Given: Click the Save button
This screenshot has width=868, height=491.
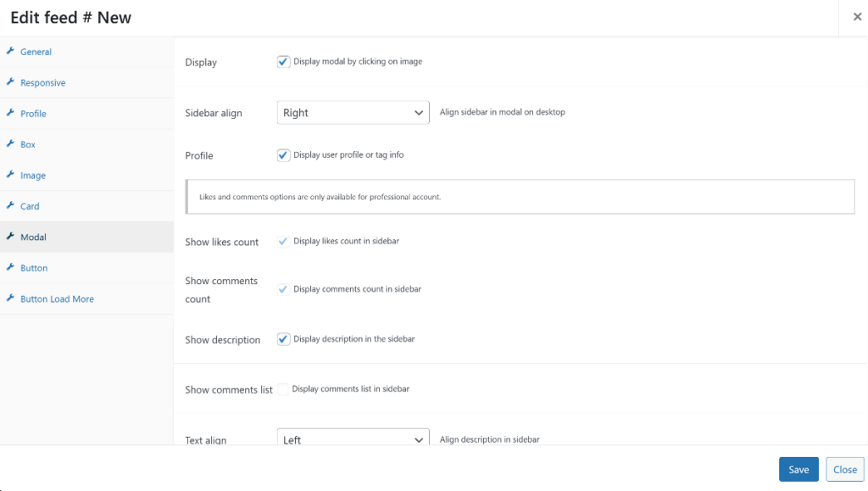Looking at the screenshot, I should click(x=798, y=469).
